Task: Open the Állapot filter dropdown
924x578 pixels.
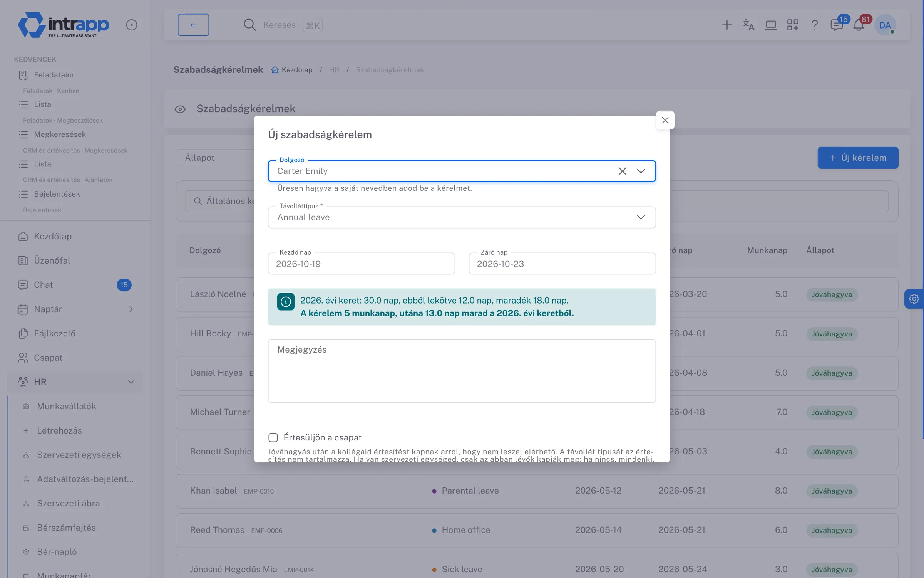Action: pyautogui.click(x=216, y=158)
